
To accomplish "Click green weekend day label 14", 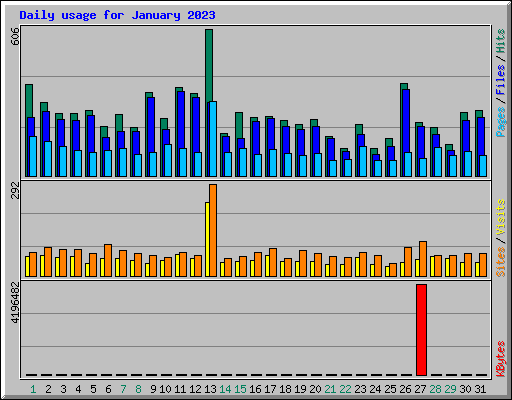I will tap(225, 389).
